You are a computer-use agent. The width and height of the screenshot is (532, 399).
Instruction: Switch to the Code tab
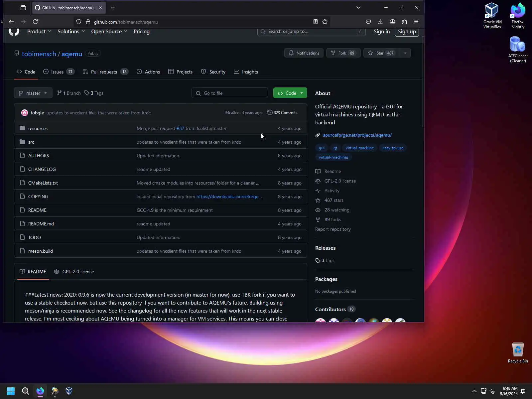pyautogui.click(x=26, y=72)
